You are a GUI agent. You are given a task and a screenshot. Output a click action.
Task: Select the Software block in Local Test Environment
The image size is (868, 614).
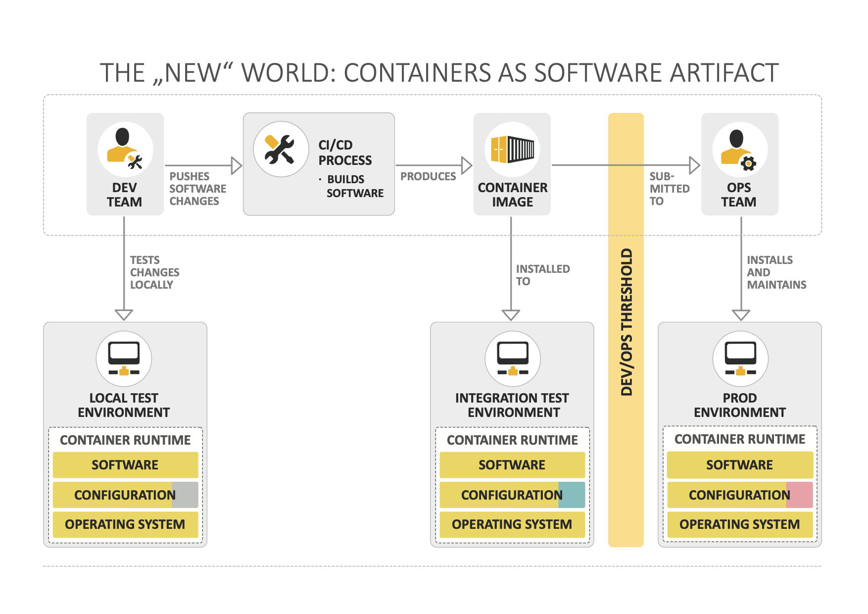(125, 465)
